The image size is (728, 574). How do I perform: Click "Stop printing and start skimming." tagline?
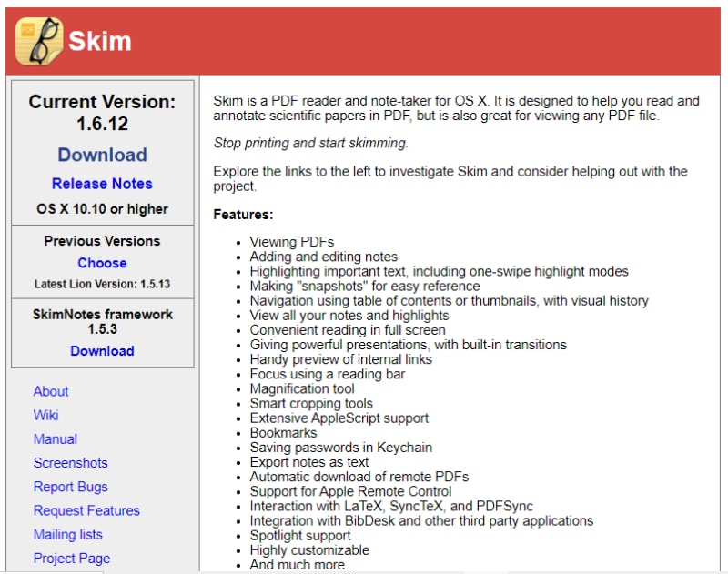click(x=310, y=143)
